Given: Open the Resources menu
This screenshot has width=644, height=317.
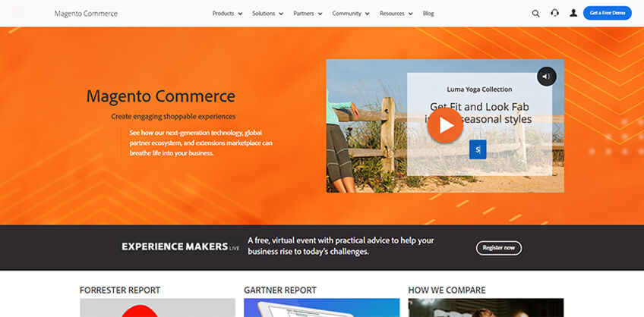Looking at the screenshot, I should pyautogui.click(x=396, y=14).
